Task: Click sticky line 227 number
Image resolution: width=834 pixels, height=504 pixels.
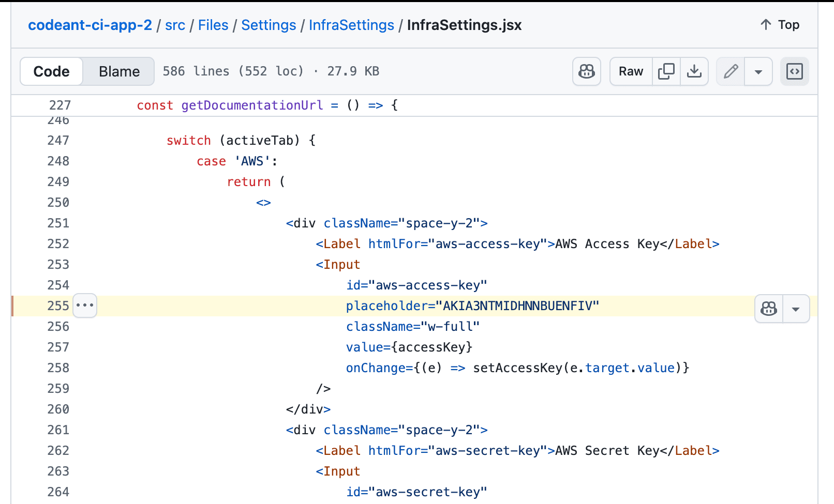Action: pos(59,105)
